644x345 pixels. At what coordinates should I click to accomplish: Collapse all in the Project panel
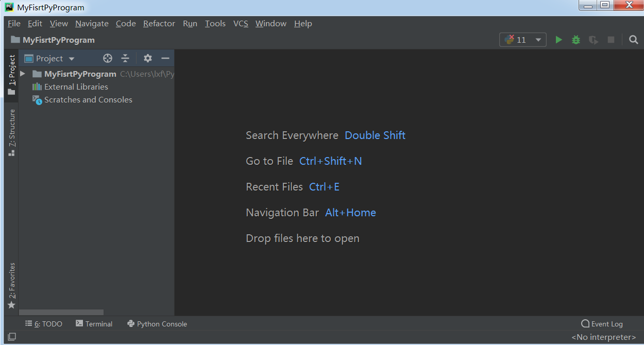tap(125, 58)
